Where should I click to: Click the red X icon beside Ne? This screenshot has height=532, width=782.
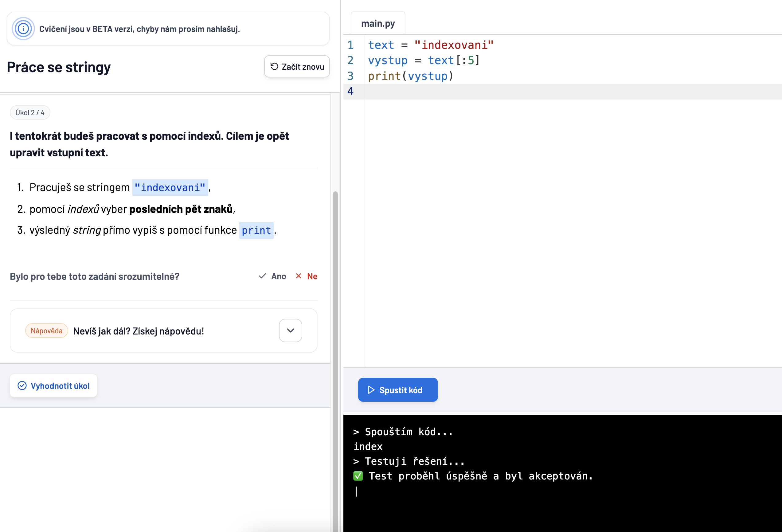coord(298,276)
